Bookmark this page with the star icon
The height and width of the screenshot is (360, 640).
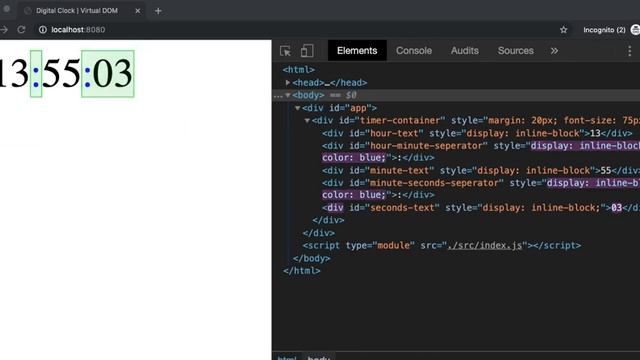[564, 30]
